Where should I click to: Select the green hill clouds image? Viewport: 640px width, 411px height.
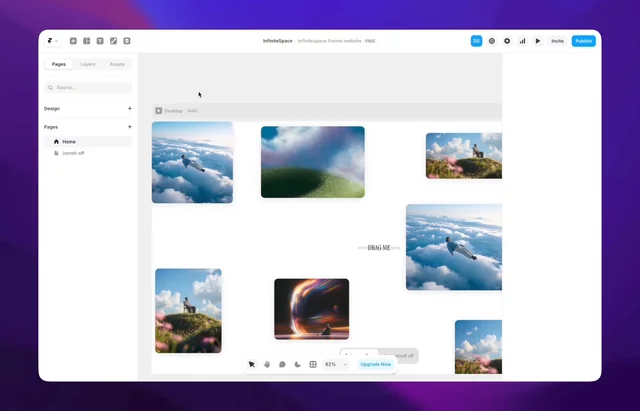(313, 162)
